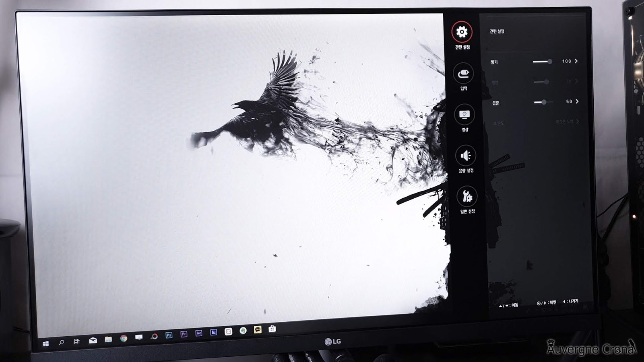This screenshot has width=644, height=362.
Task: Expand the dimmed color temperature row arrow
Action: 578,121
